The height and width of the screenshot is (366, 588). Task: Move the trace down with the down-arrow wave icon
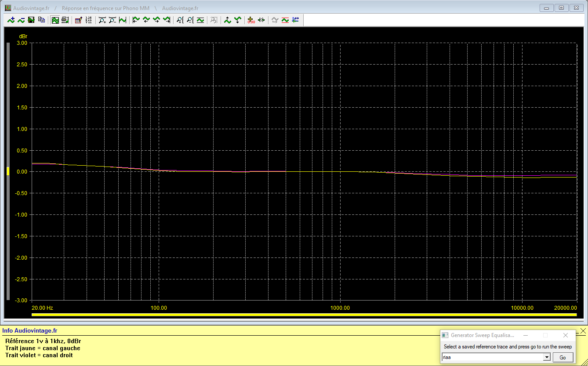pos(238,20)
